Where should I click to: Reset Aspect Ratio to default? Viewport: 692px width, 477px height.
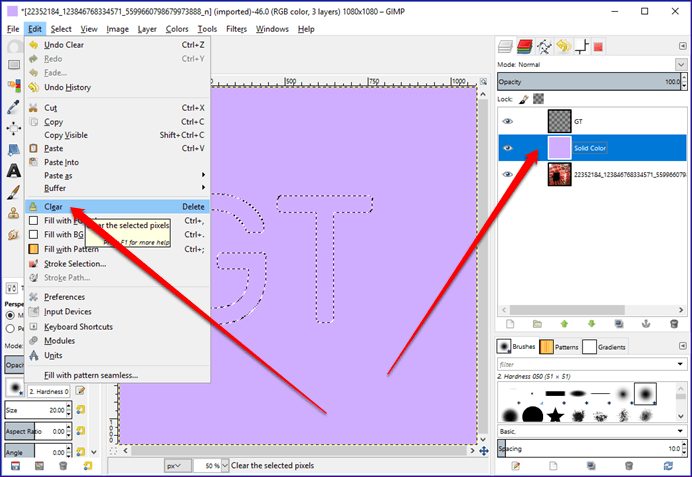tap(80, 431)
